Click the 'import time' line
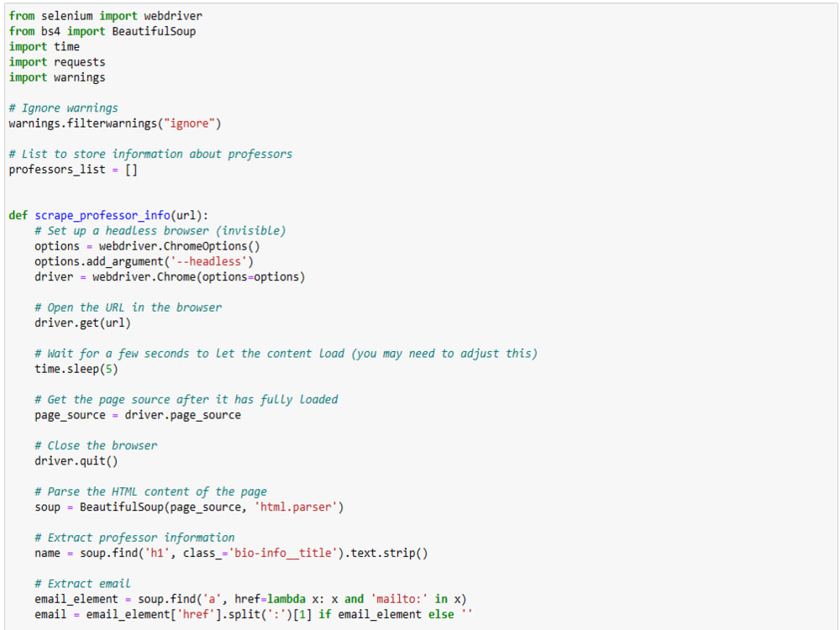The image size is (840, 630). click(x=44, y=46)
